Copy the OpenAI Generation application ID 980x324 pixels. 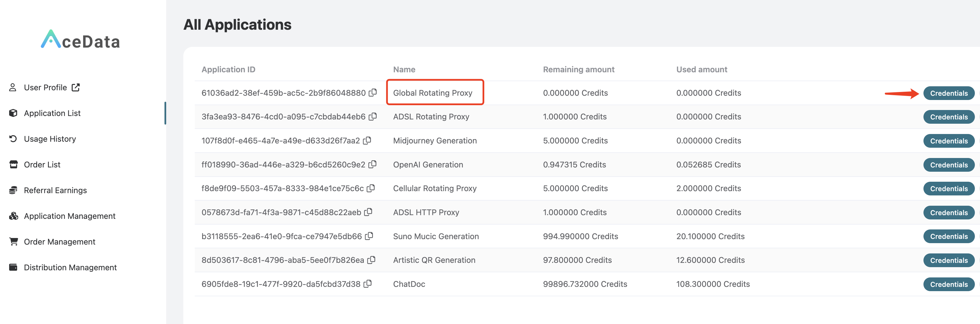(372, 164)
